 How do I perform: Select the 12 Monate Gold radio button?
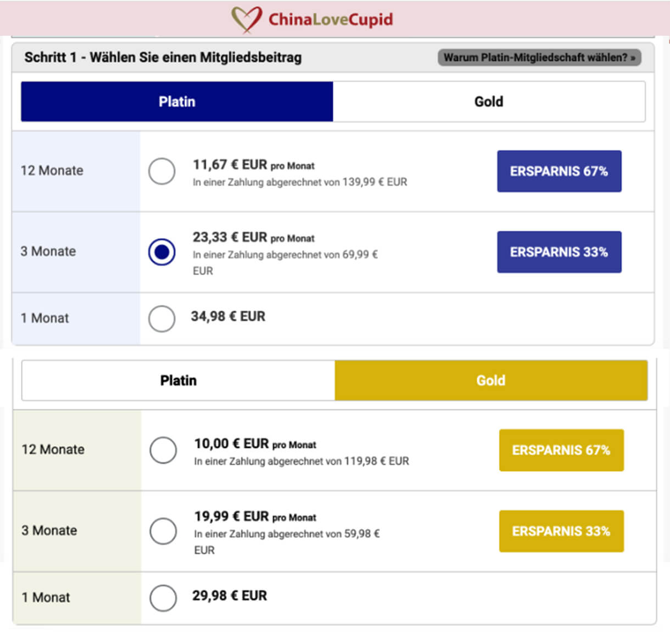coord(163,450)
